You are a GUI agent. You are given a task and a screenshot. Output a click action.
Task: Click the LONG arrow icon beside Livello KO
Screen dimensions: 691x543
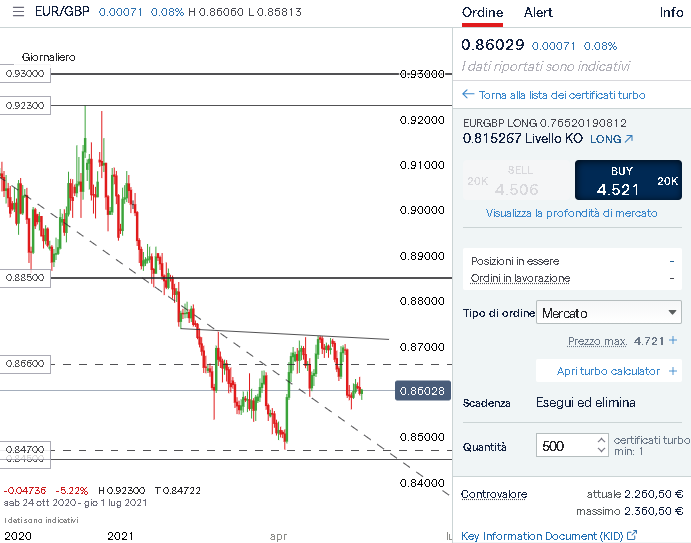[x=629, y=140]
